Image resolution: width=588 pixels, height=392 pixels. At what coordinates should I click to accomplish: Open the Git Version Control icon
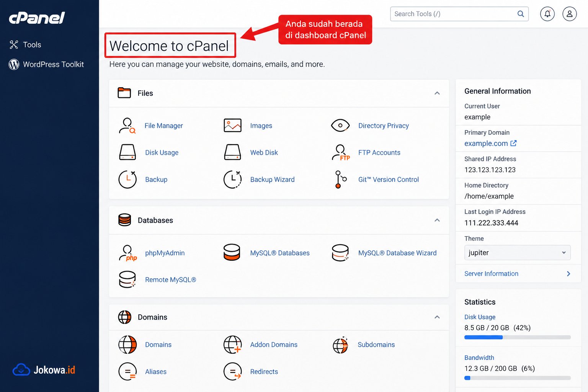pyautogui.click(x=341, y=179)
